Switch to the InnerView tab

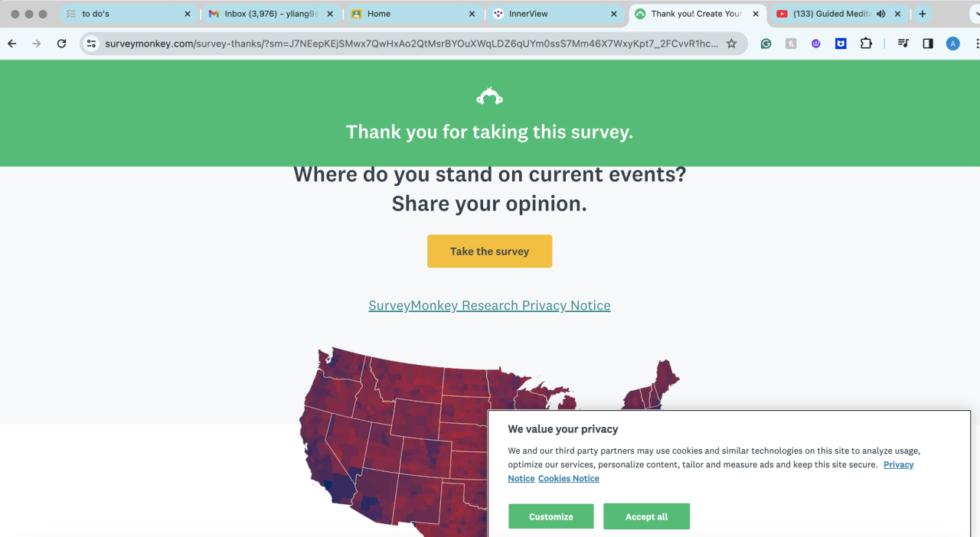click(x=551, y=14)
